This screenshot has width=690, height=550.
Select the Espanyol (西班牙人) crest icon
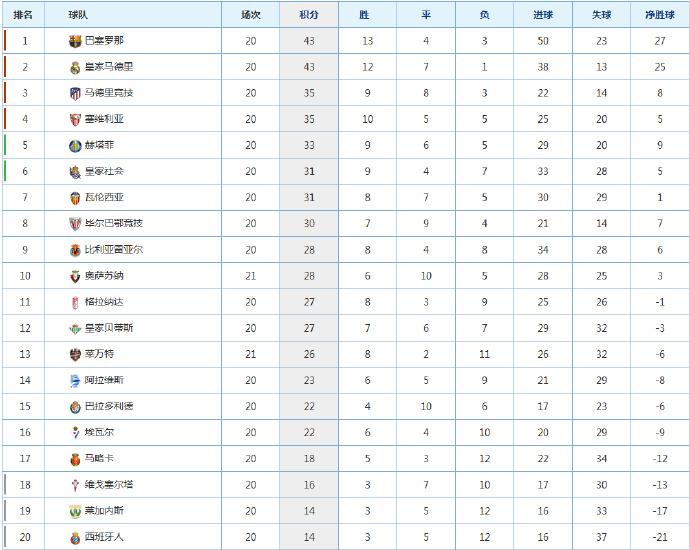75,537
